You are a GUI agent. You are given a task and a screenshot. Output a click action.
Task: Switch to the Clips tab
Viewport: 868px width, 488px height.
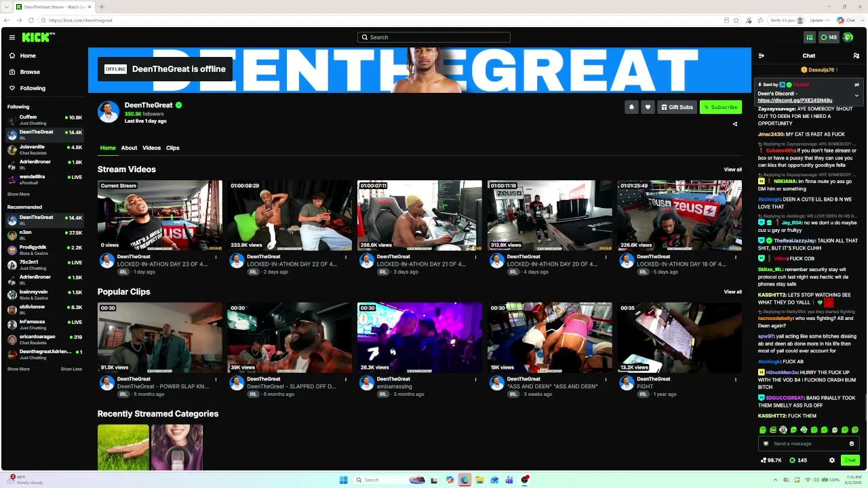tap(173, 148)
